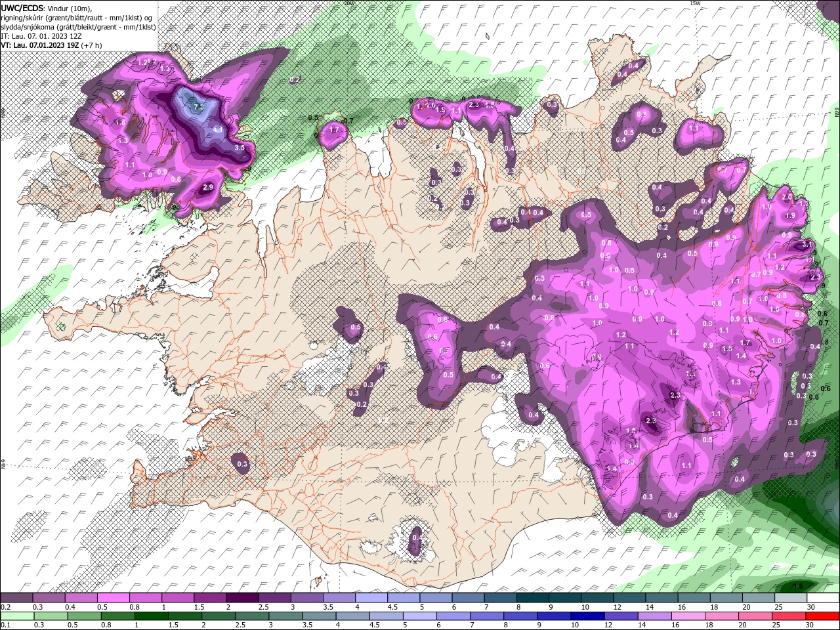Click the darkest purple 2 mm snow legend swatch
Screen dimensions: 840x630
[x=241, y=598]
